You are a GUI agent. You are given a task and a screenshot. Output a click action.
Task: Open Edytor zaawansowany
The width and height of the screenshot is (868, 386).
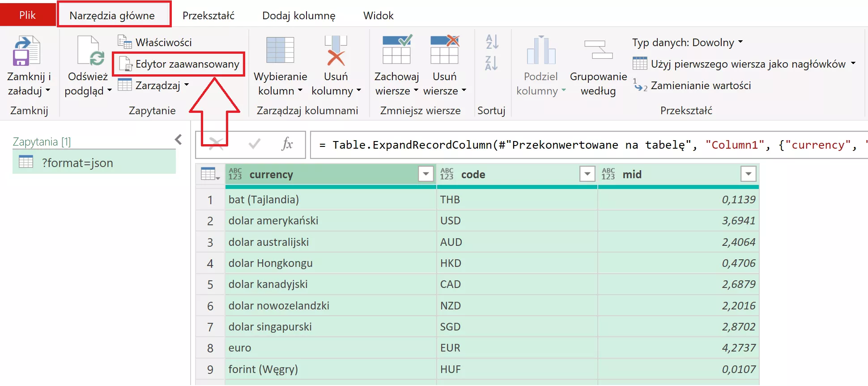click(179, 64)
